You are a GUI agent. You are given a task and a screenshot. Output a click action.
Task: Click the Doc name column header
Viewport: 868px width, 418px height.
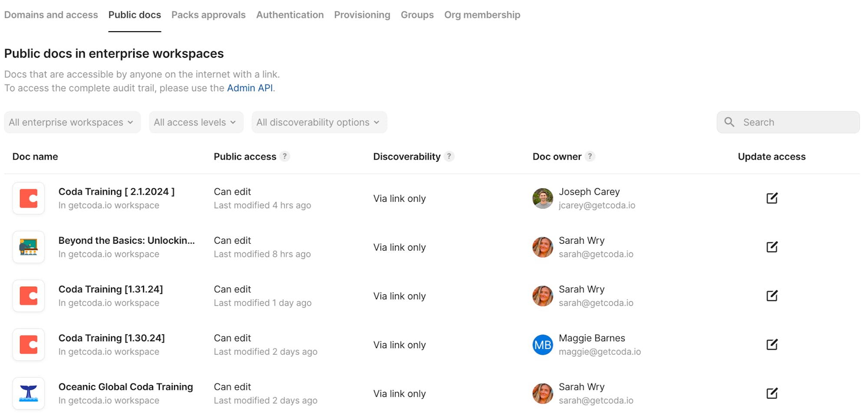(x=35, y=157)
